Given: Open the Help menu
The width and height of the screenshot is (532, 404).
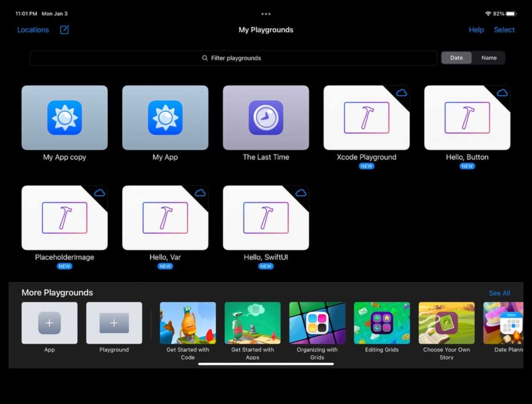Looking at the screenshot, I should pos(476,30).
